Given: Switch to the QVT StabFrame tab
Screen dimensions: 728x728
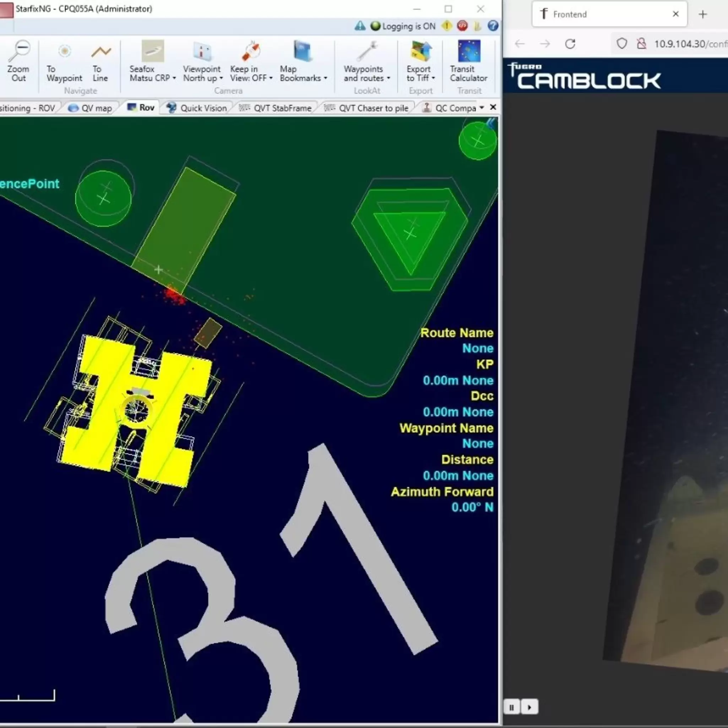Looking at the screenshot, I should coord(276,108).
